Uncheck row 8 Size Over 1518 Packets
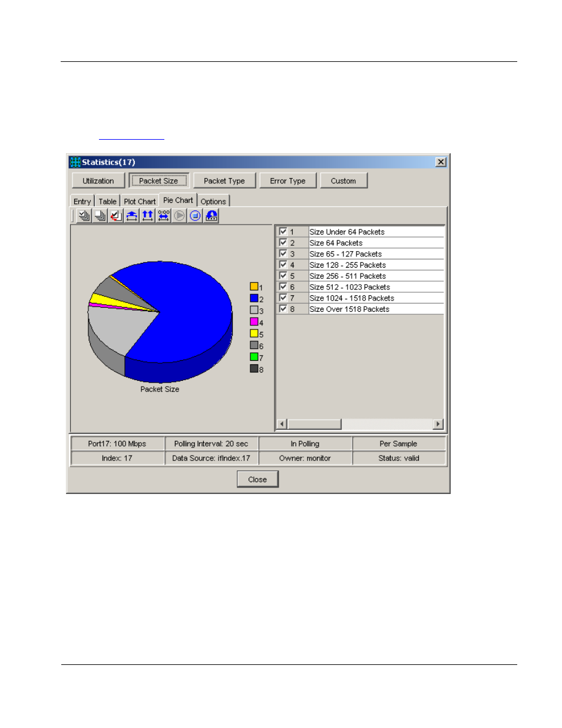 click(x=283, y=308)
